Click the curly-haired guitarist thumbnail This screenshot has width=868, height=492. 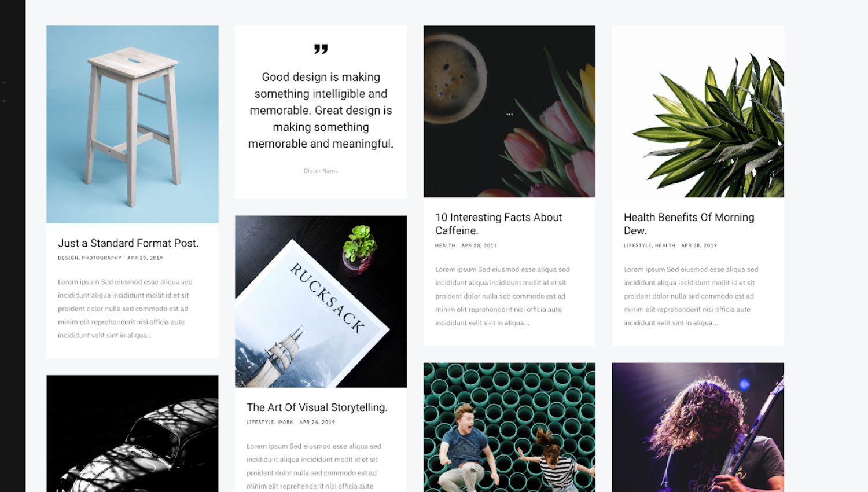(698, 427)
